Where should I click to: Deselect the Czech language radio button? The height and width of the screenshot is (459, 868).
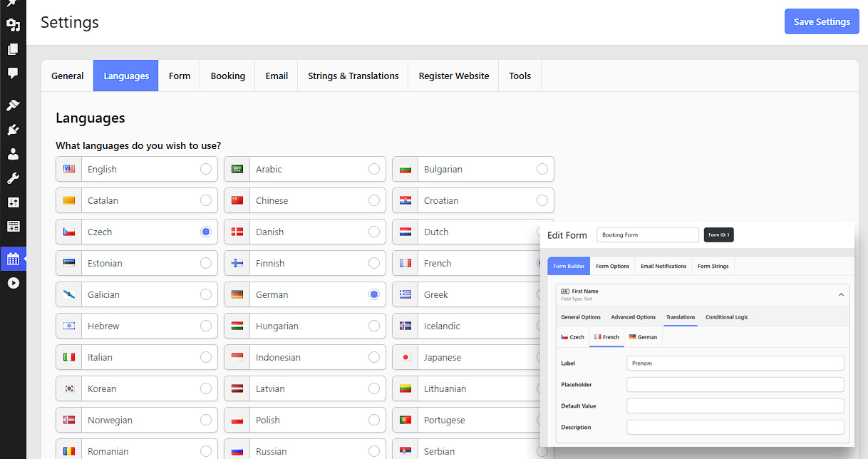[x=206, y=232]
